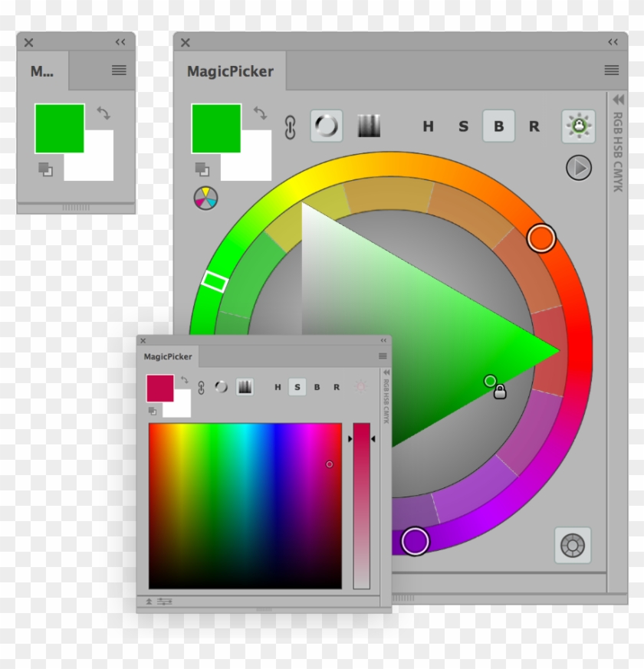Click the resize grip of small M... panel
Screen dimensions: 644x669
pyautogui.click(x=76, y=208)
